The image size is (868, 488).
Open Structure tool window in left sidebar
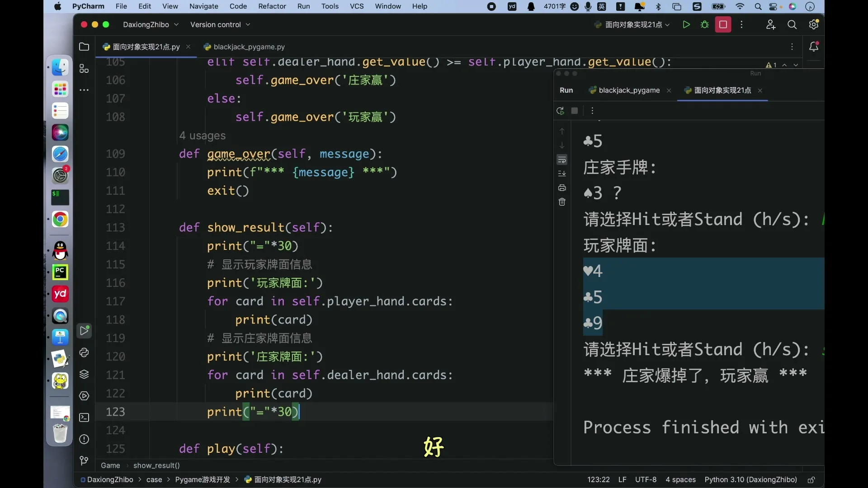click(x=84, y=69)
